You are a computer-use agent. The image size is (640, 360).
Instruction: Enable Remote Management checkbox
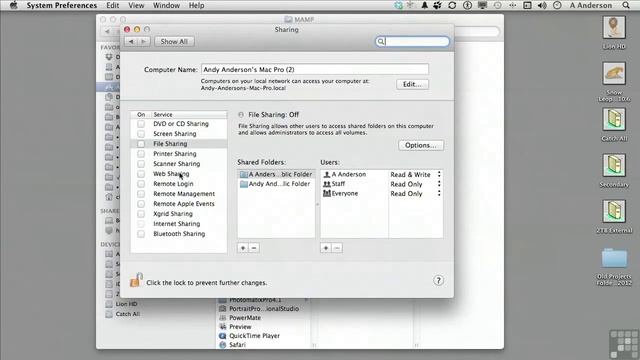(141, 194)
